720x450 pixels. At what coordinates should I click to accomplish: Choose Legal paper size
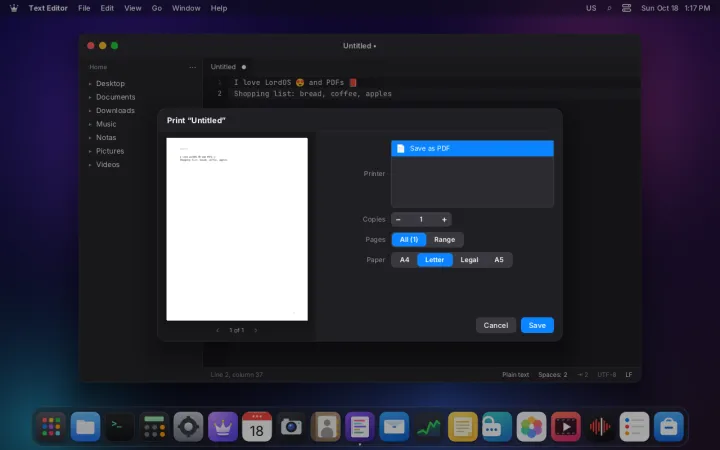point(469,259)
